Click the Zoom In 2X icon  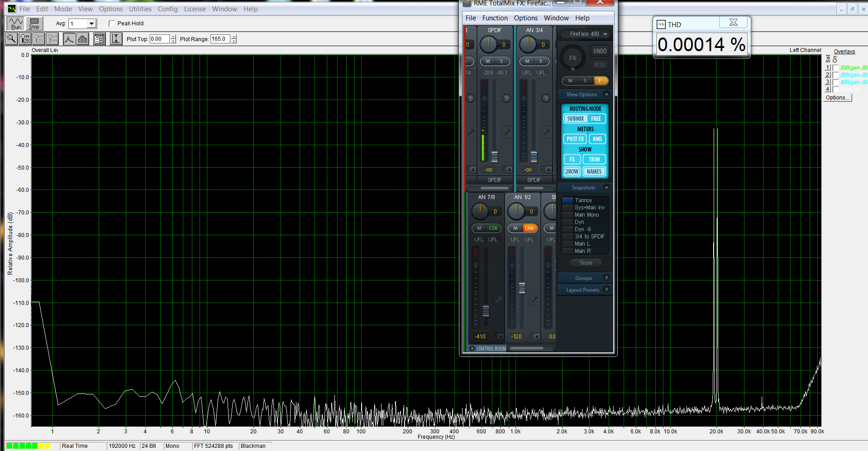(25, 39)
